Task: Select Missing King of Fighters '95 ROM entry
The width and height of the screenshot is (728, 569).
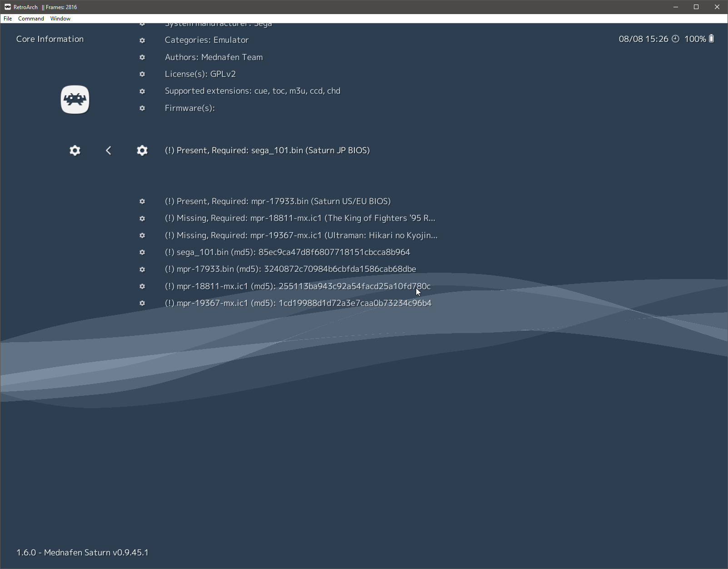Action: coord(300,218)
